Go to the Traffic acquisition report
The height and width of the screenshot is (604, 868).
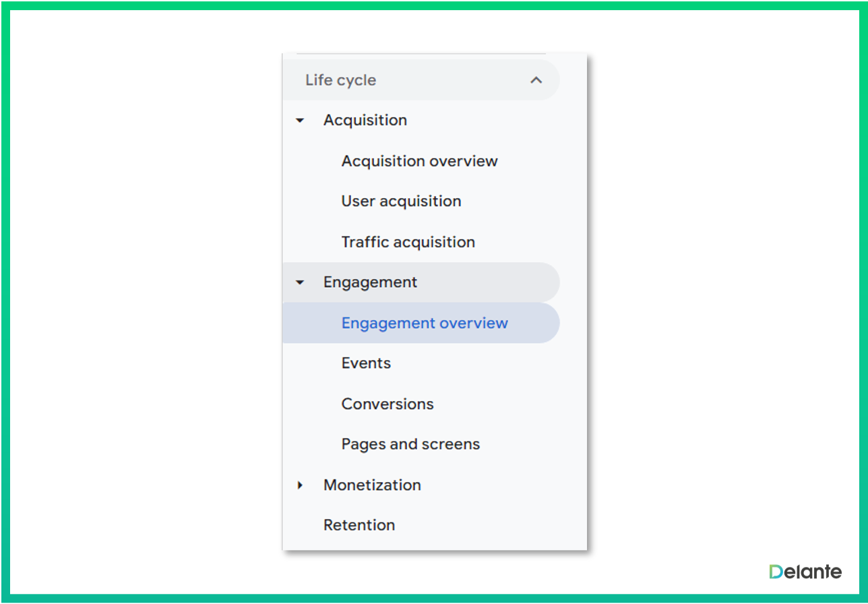coord(408,242)
